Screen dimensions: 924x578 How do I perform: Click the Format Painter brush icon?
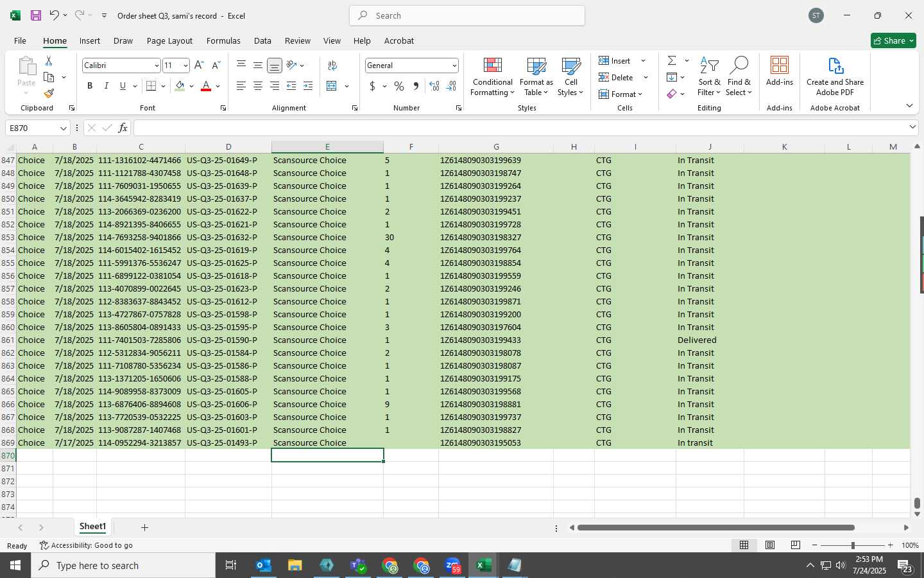pos(49,94)
